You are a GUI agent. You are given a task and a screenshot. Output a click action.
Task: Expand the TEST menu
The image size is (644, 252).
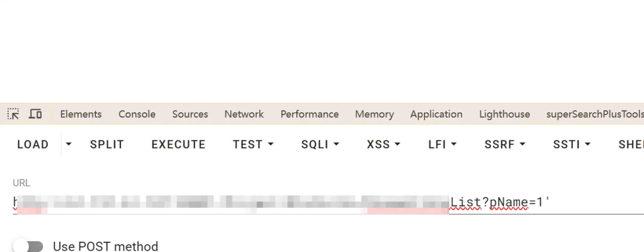tap(253, 145)
